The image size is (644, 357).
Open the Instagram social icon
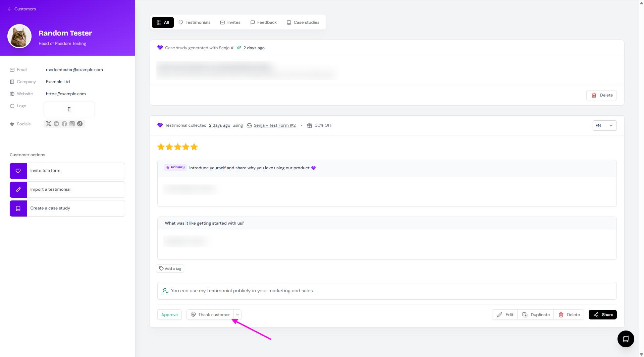pyautogui.click(x=72, y=124)
